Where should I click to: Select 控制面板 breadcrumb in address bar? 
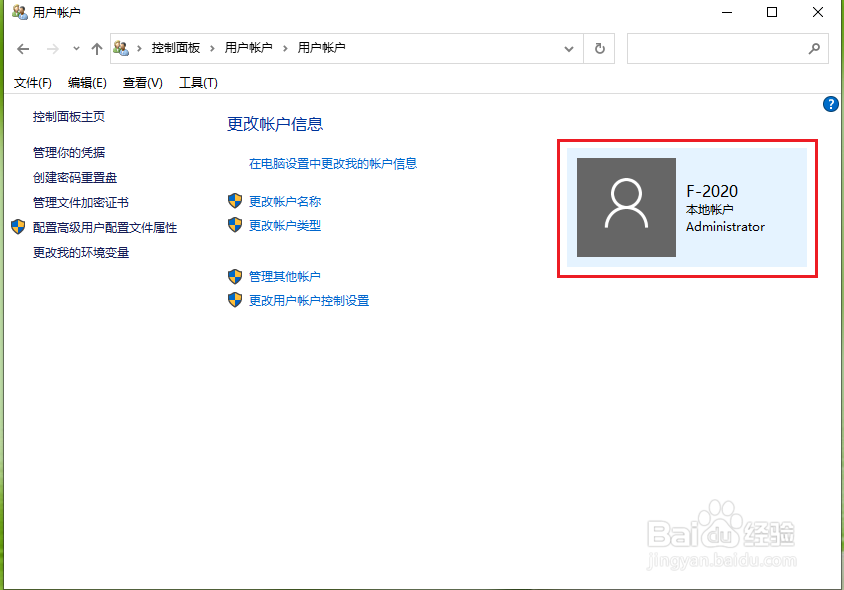coord(175,48)
